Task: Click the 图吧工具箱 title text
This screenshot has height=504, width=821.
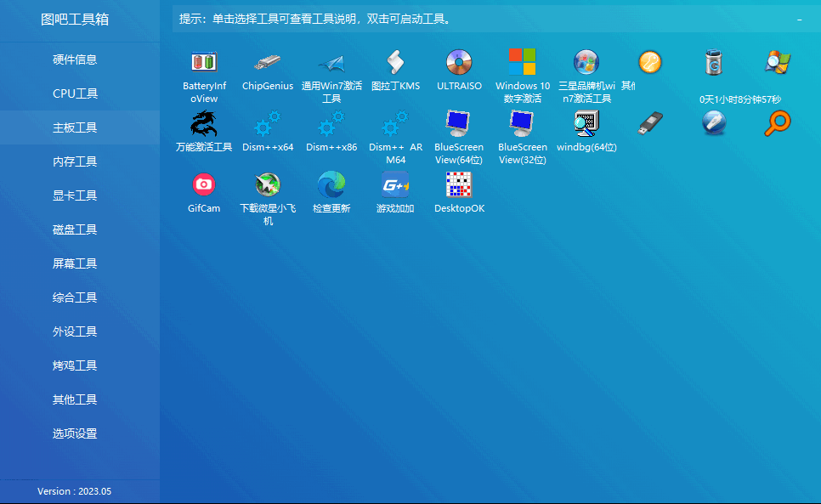Action: pos(75,20)
